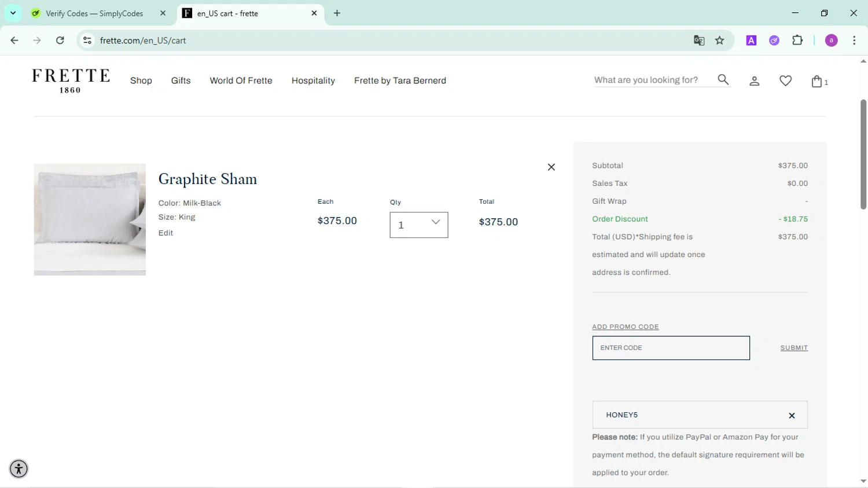
Task: Click the Gift Wrap label
Action: click(x=609, y=201)
